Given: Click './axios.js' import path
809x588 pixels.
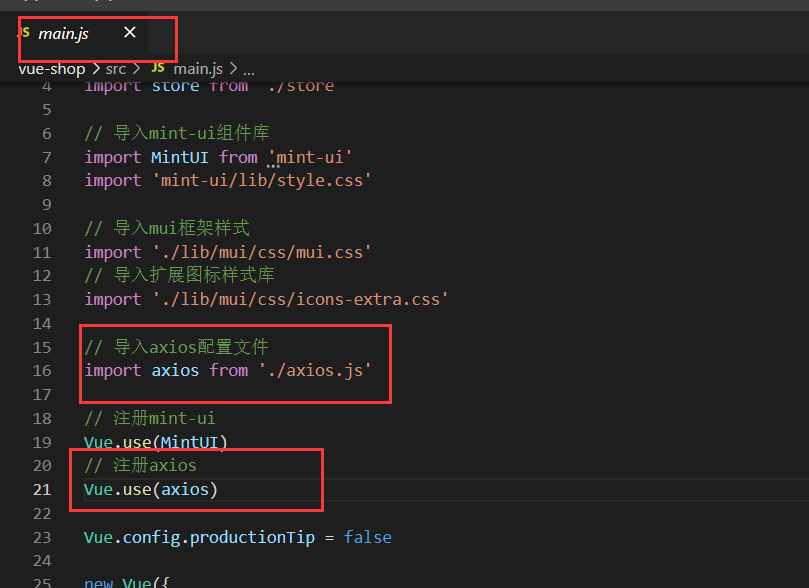Looking at the screenshot, I should pyautogui.click(x=315, y=370).
